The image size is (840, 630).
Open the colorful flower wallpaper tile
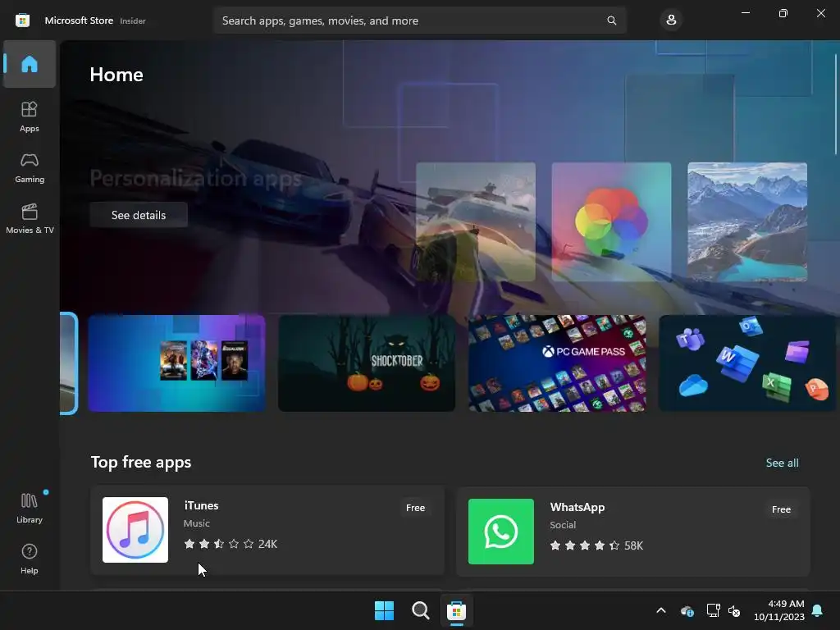pos(611,221)
